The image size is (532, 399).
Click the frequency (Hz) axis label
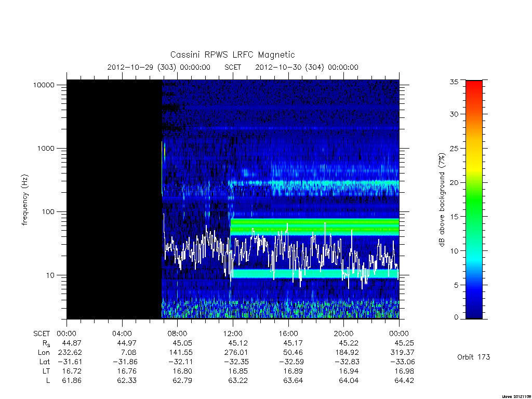(x=24, y=200)
